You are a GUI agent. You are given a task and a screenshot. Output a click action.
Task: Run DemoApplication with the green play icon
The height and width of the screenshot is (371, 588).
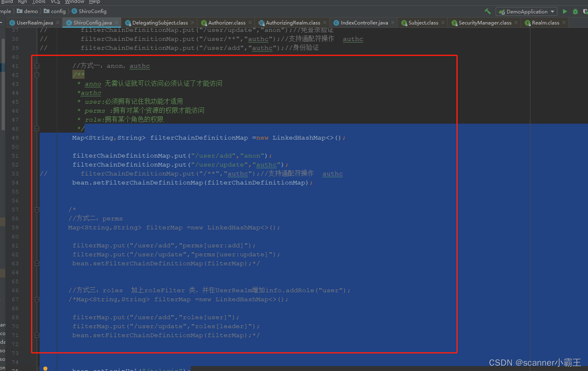565,11
